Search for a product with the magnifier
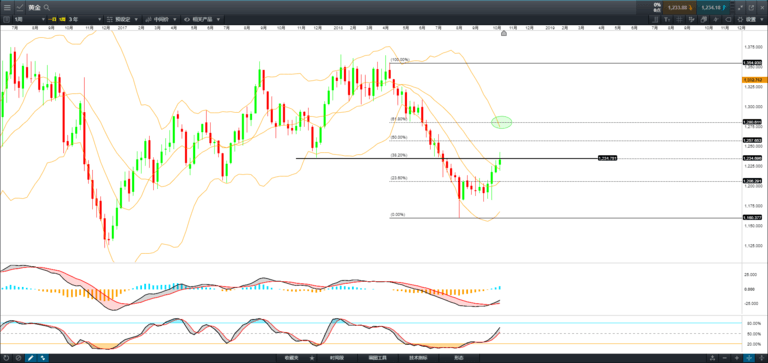This screenshot has height=363, width=768. [47, 7]
